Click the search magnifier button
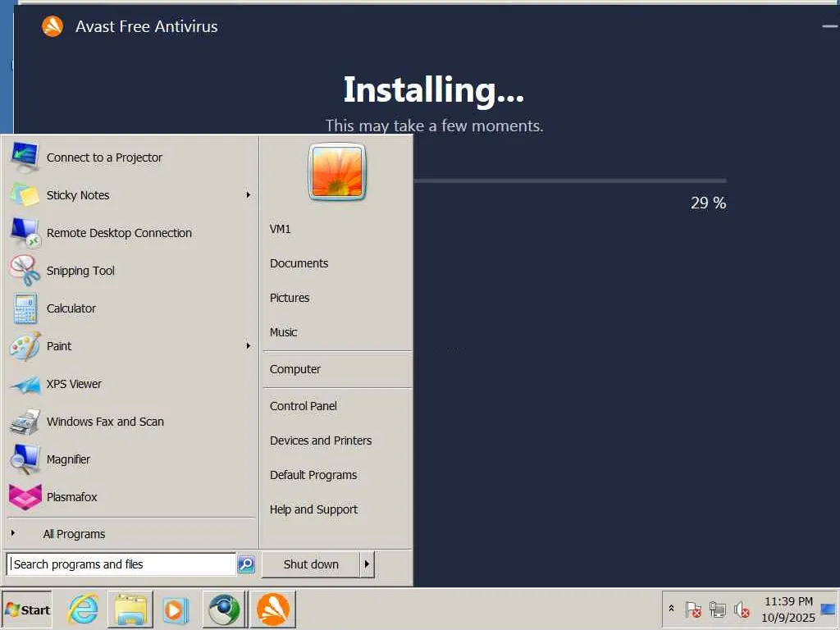Viewport: 840px width, 630px height. pyautogui.click(x=246, y=564)
